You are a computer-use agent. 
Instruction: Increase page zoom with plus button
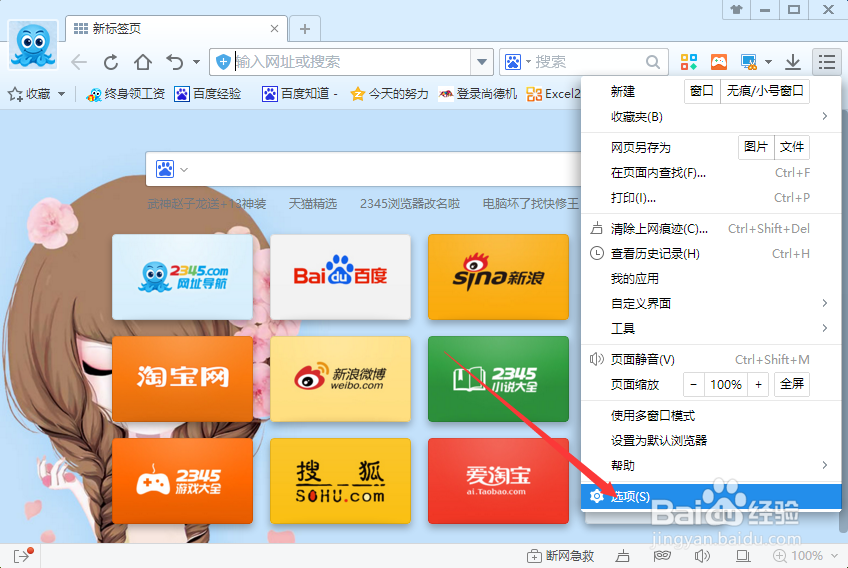point(758,385)
